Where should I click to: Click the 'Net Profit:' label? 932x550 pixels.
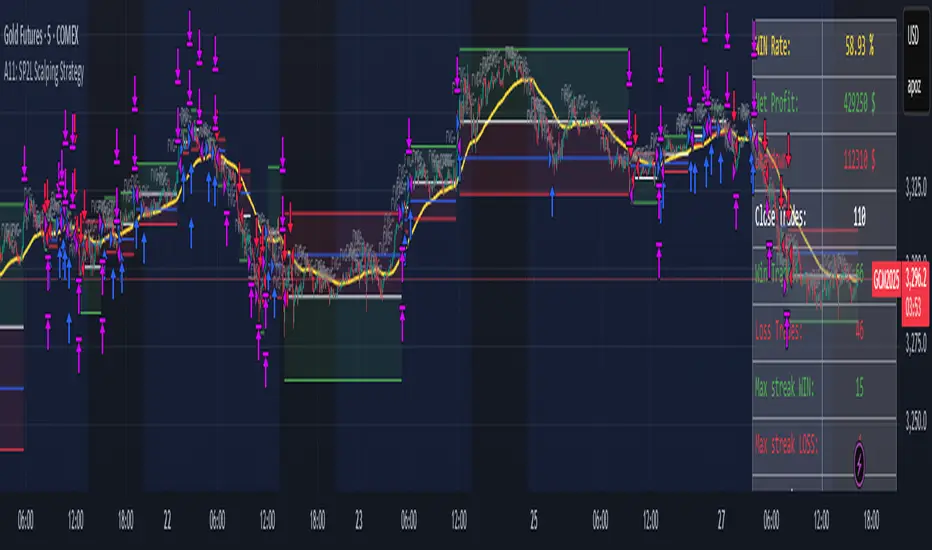point(777,103)
